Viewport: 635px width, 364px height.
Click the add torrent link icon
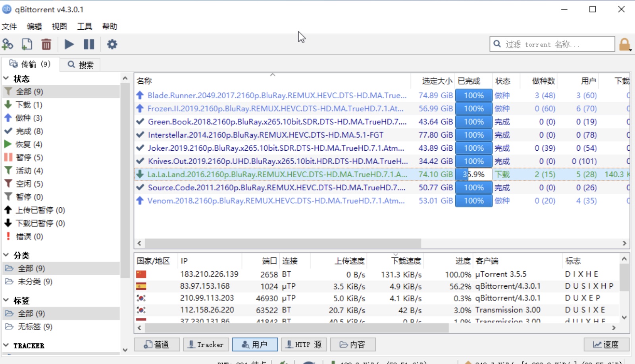(8, 44)
